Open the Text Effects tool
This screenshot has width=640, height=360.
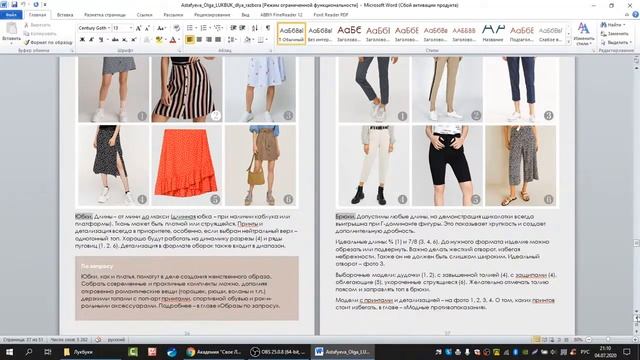click(x=147, y=40)
